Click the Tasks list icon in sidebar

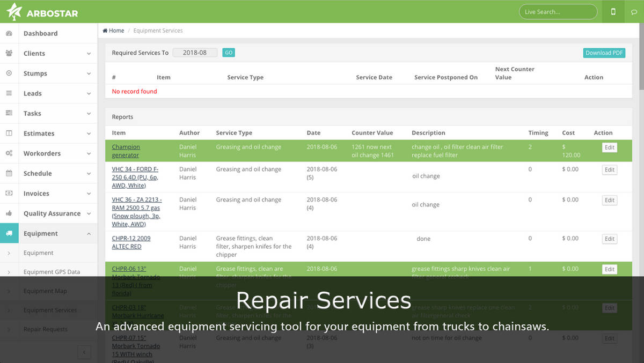pos(9,113)
